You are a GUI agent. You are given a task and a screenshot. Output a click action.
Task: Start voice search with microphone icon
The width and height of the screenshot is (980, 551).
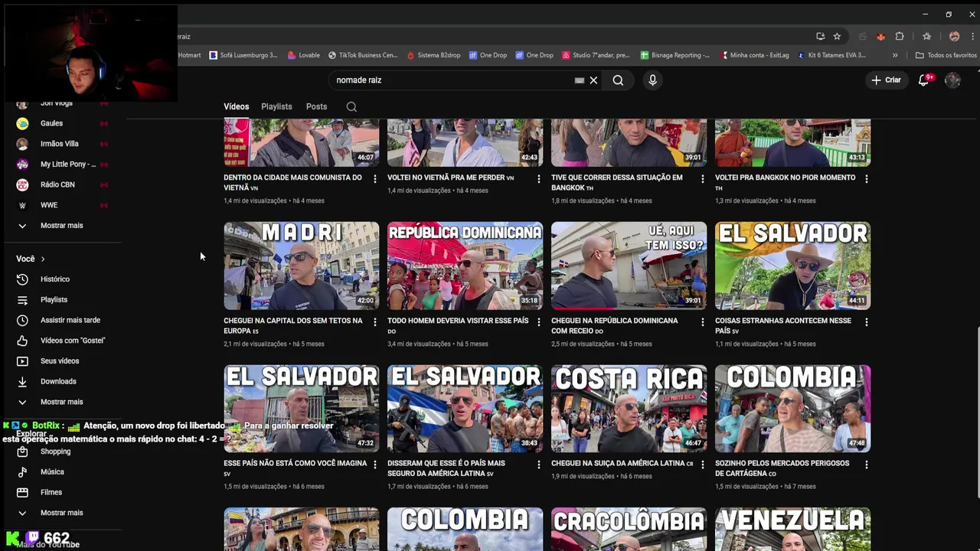click(x=652, y=80)
